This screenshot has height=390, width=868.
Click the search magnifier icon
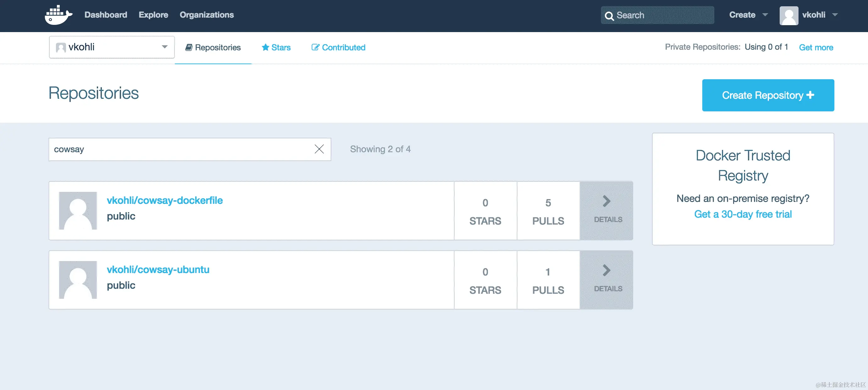coord(610,15)
